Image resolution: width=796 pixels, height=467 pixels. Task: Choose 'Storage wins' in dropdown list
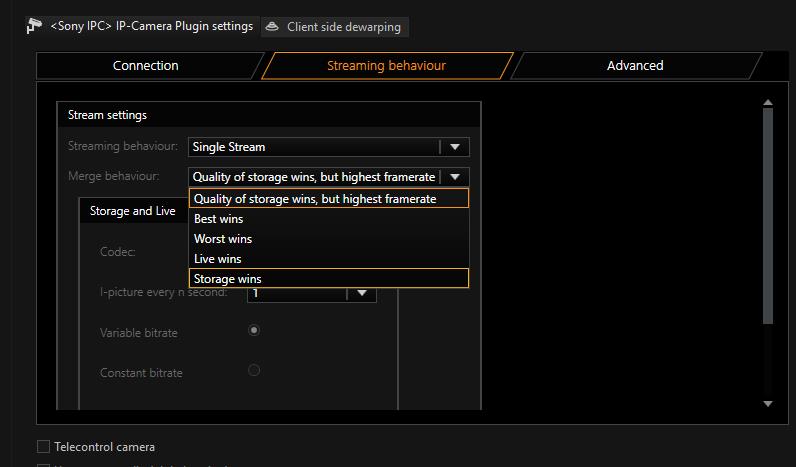coord(228,279)
